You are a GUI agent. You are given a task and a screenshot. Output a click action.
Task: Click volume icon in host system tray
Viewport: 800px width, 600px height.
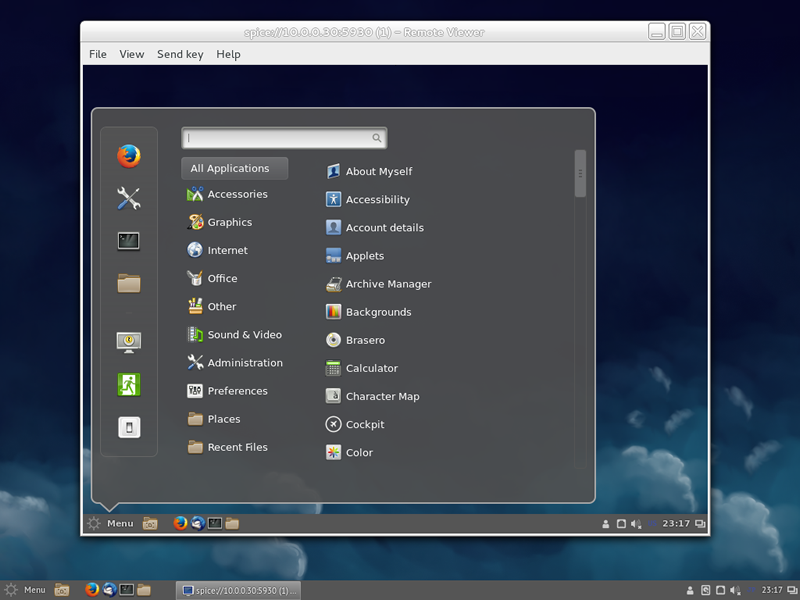pyautogui.click(x=735, y=590)
